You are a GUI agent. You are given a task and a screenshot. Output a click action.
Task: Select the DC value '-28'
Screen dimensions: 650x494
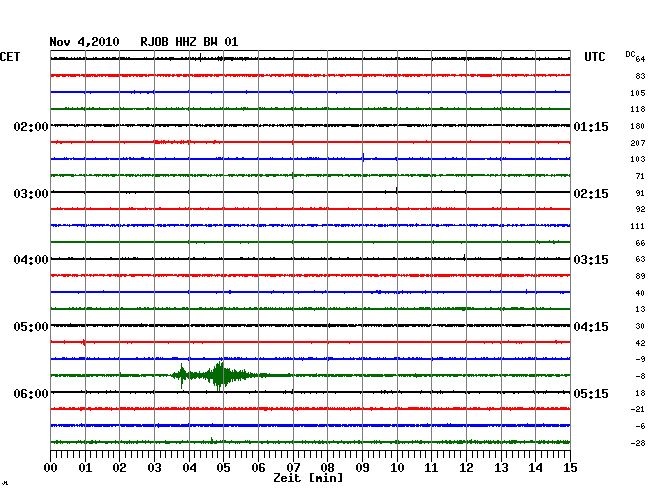pos(638,443)
